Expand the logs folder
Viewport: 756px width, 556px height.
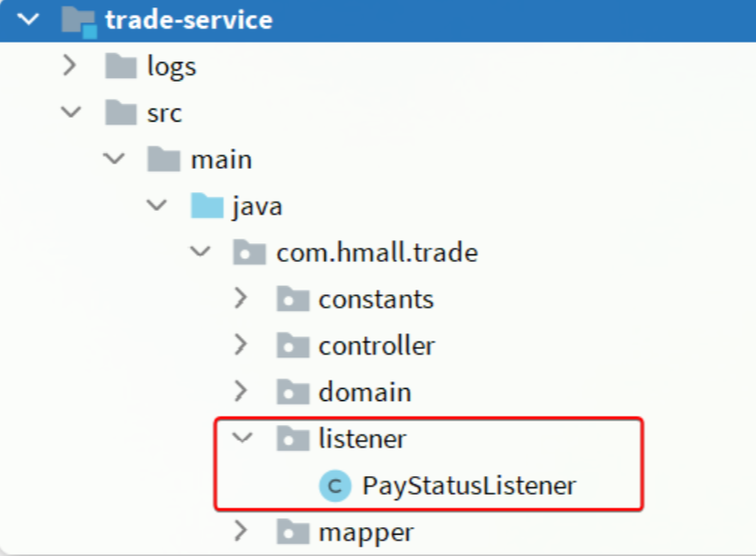pyautogui.click(x=70, y=66)
